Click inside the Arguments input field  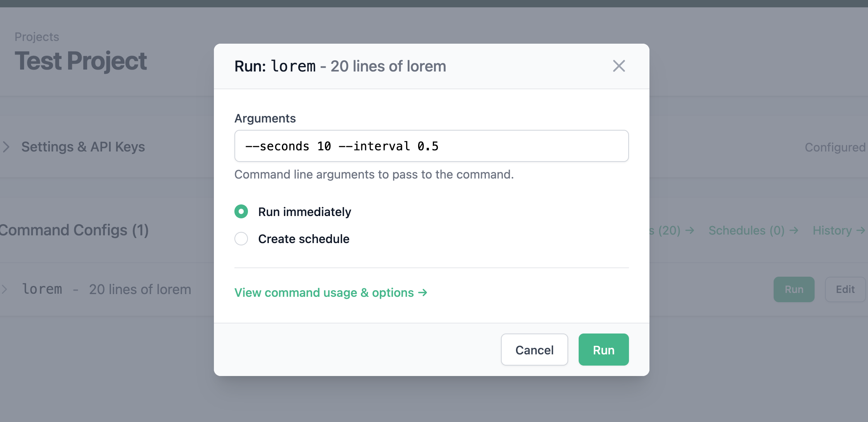(431, 146)
